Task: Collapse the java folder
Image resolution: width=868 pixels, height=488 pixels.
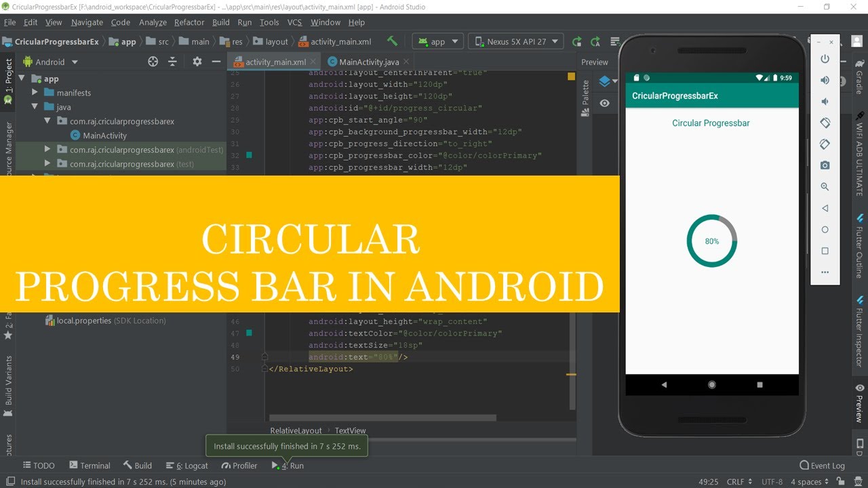Action: click(x=35, y=107)
